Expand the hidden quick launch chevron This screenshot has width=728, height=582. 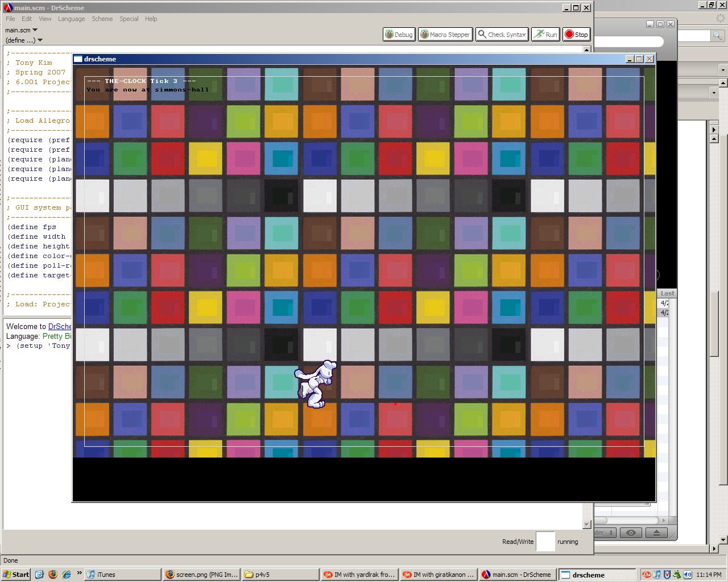pyautogui.click(x=79, y=573)
